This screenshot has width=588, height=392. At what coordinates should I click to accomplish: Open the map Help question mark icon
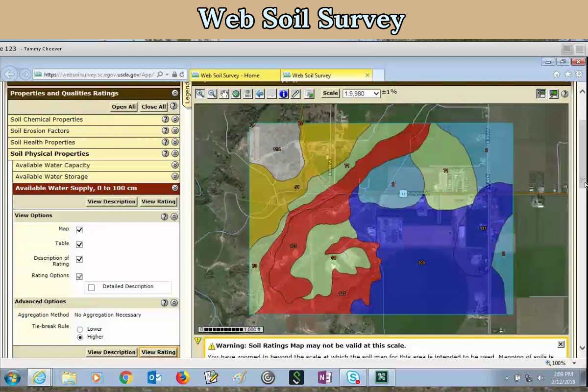click(564, 94)
